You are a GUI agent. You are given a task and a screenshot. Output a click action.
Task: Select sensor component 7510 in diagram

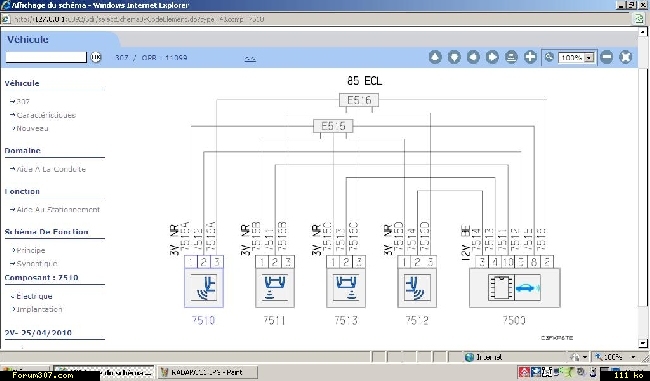pos(204,288)
